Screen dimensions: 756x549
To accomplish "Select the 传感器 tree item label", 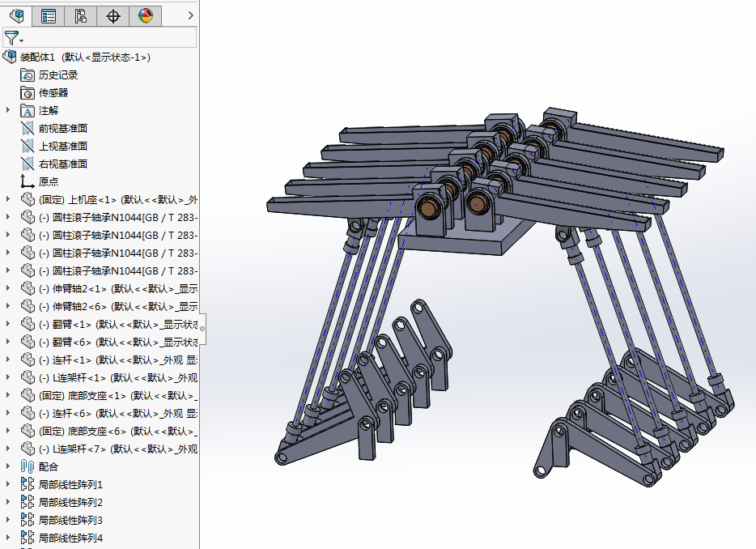I will tap(53, 92).
